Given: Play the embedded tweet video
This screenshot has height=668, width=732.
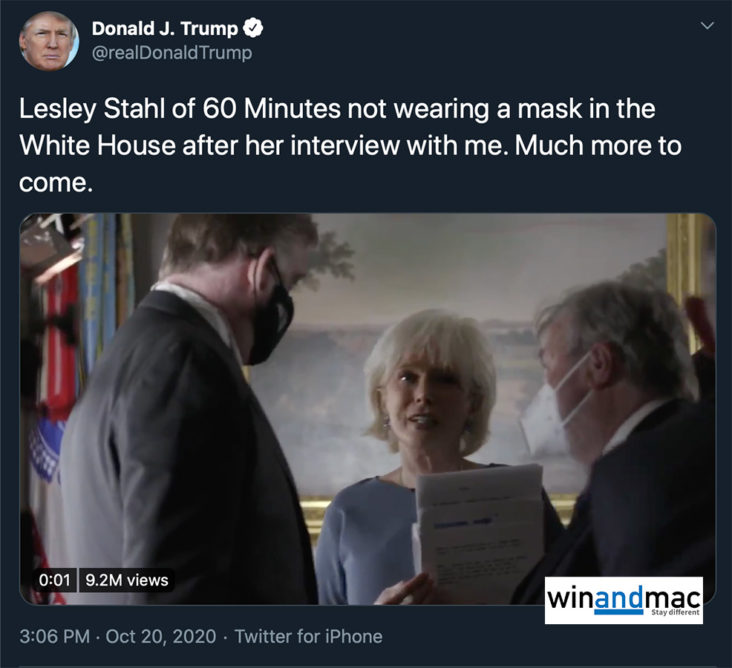Looking at the screenshot, I should 367,409.
